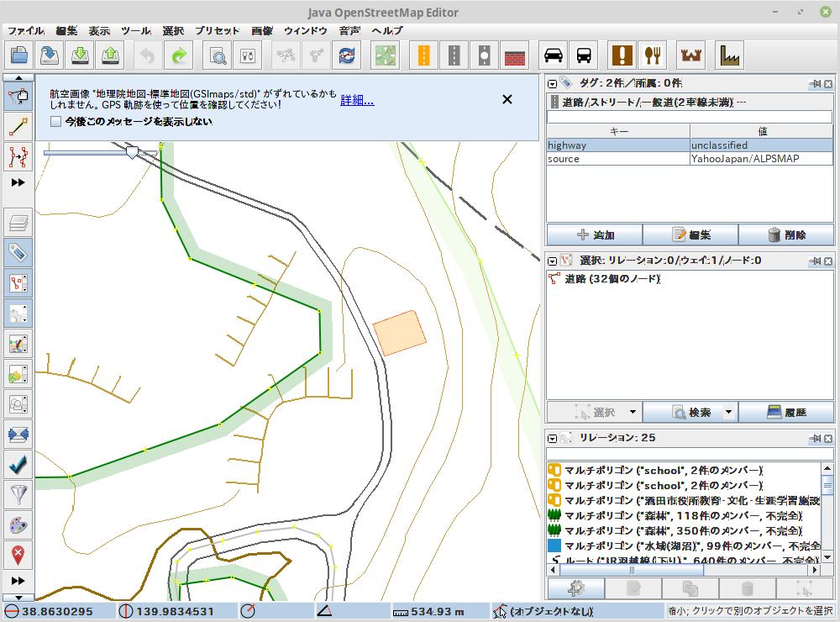Open the プリセット menu
The width and height of the screenshot is (840, 622).
(x=218, y=30)
